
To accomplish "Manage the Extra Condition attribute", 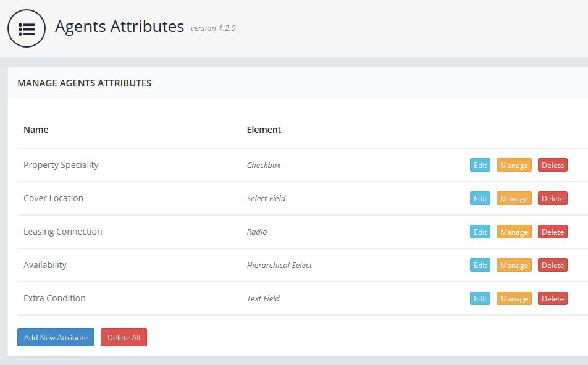I will [x=514, y=298].
